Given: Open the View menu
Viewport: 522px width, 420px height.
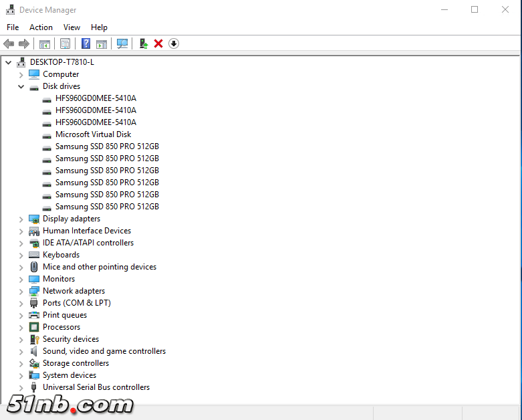Looking at the screenshot, I should [x=72, y=27].
